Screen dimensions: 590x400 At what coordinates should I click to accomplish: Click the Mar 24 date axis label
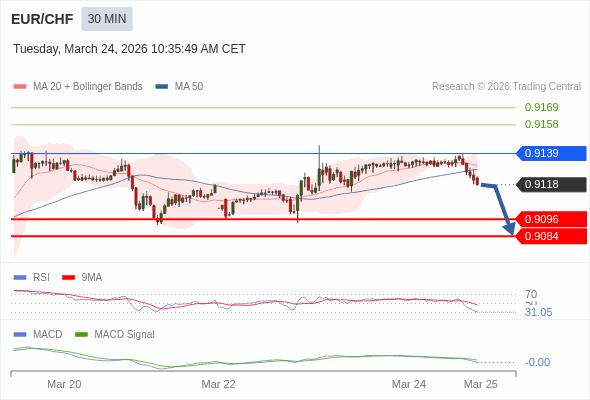click(x=409, y=384)
